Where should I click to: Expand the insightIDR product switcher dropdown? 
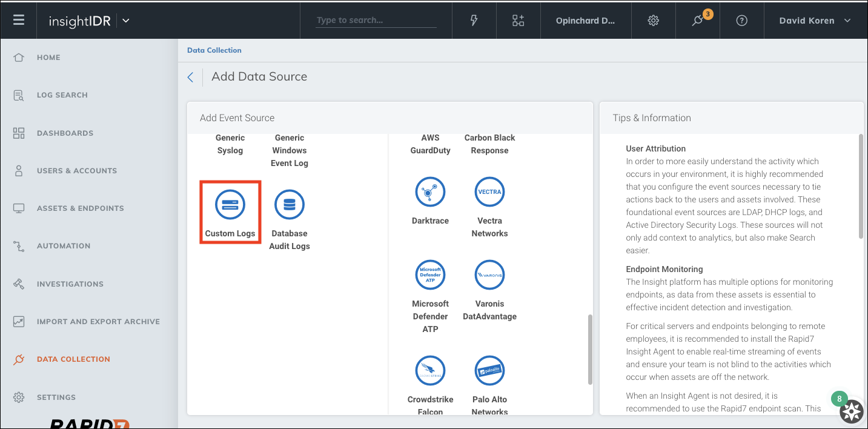(126, 21)
